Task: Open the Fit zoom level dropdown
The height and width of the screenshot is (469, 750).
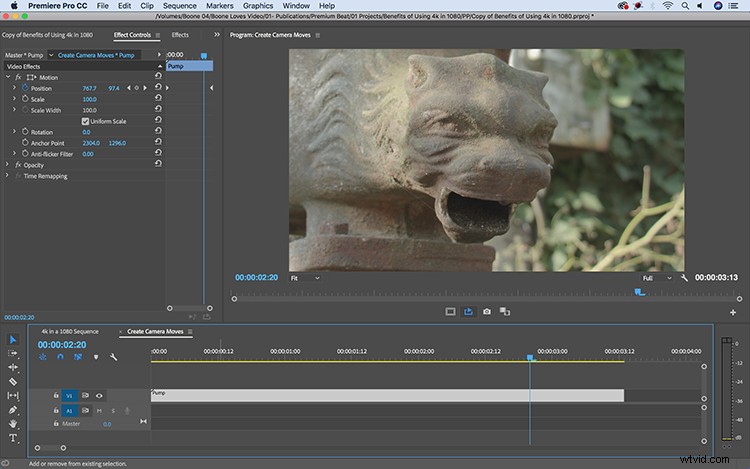Action: pyautogui.click(x=305, y=278)
